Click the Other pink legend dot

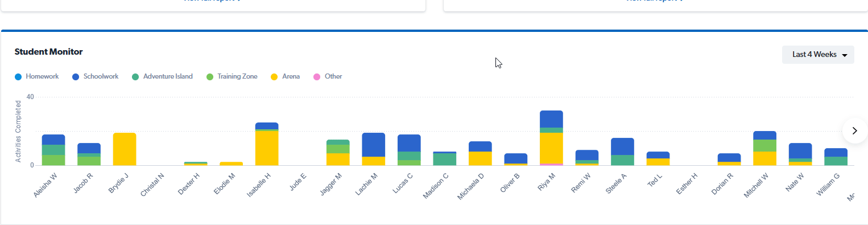tap(317, 76)
